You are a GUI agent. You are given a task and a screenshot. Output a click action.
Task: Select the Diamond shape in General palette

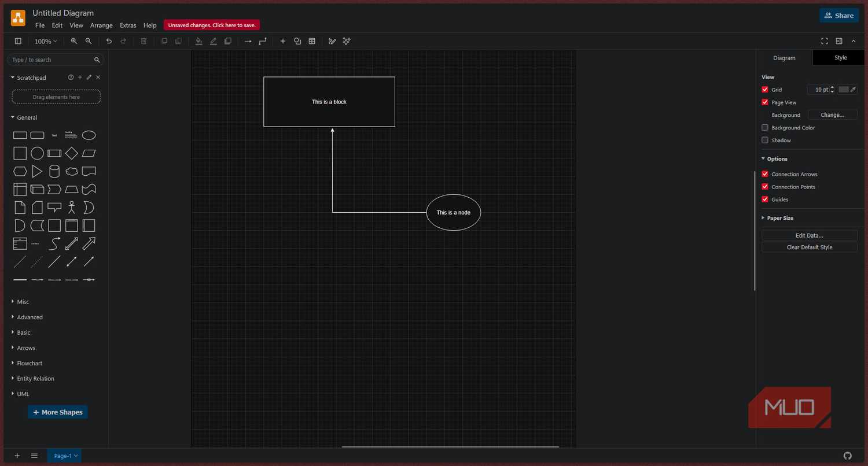[72, 153]
